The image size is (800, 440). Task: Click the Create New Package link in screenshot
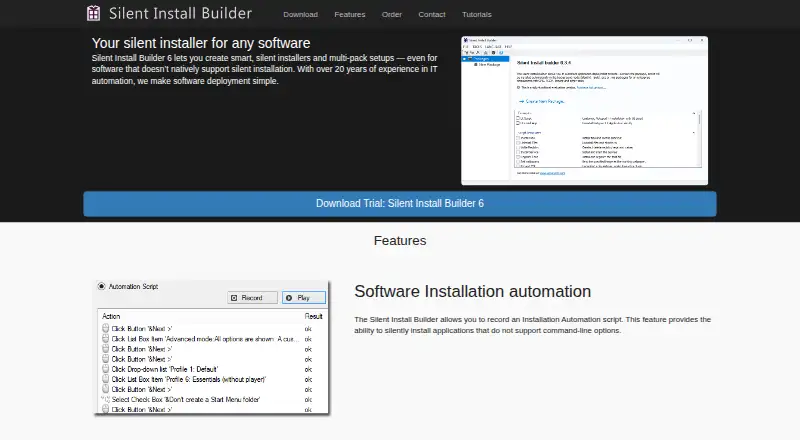coord(544,102)
